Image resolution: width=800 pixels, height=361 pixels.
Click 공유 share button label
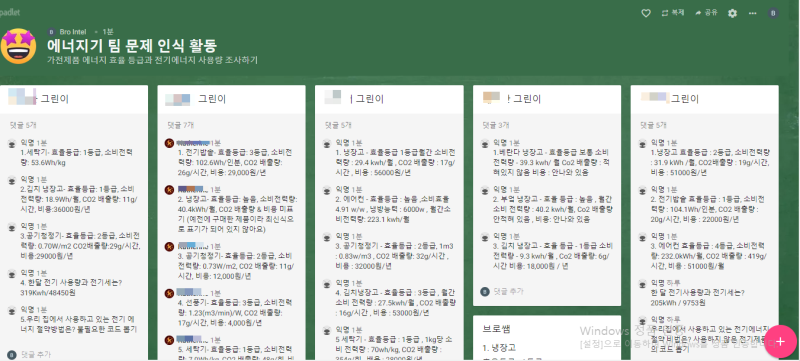(711, 13)
